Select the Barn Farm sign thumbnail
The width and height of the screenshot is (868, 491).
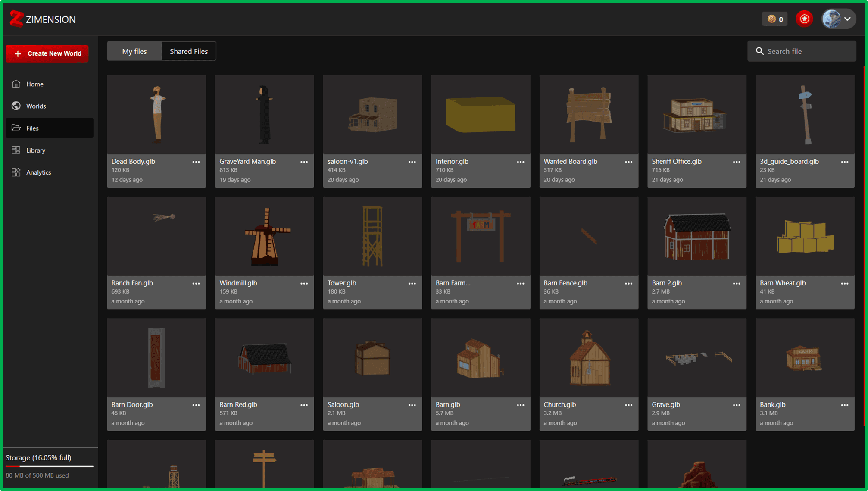pos(481,236)
